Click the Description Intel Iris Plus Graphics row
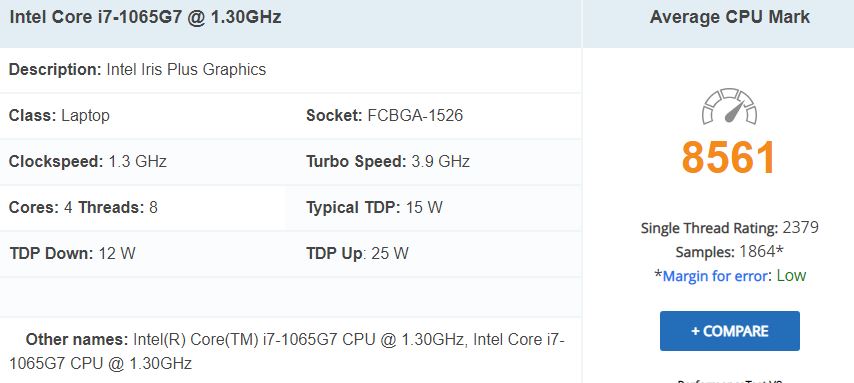This screenshot has height=383, width=854. 290,70
